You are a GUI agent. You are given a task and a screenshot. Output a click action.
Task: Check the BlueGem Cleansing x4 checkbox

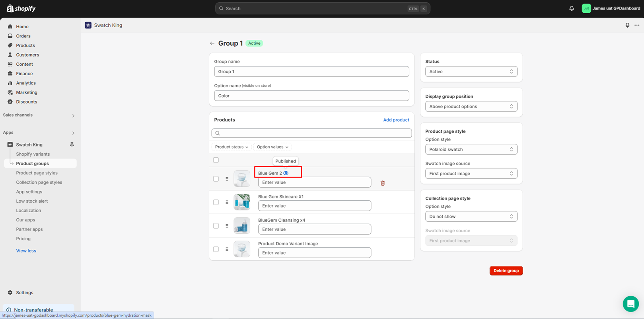[x=216, y=226]
